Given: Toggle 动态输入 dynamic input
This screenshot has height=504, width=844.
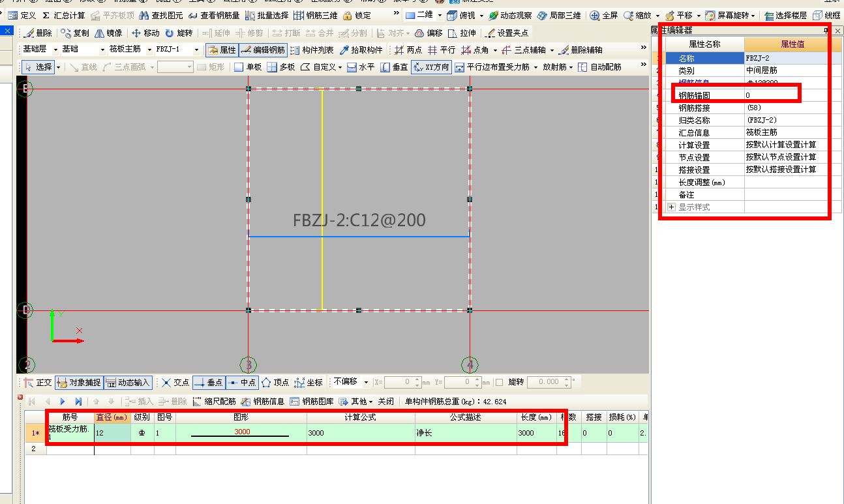Looking at the screenshot, I should pyautogui.click(x=128, y=383).
